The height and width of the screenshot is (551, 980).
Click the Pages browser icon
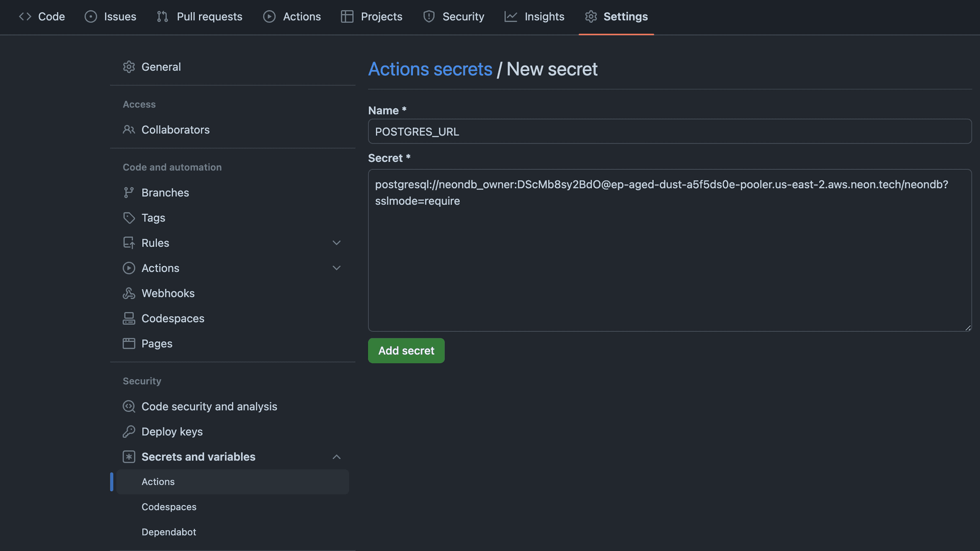(129, 343)
